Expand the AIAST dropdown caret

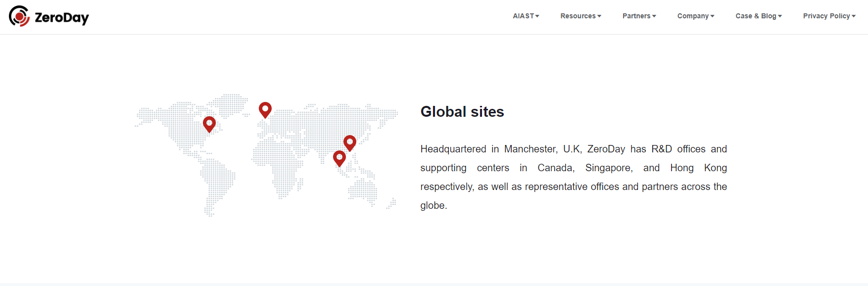537,16
